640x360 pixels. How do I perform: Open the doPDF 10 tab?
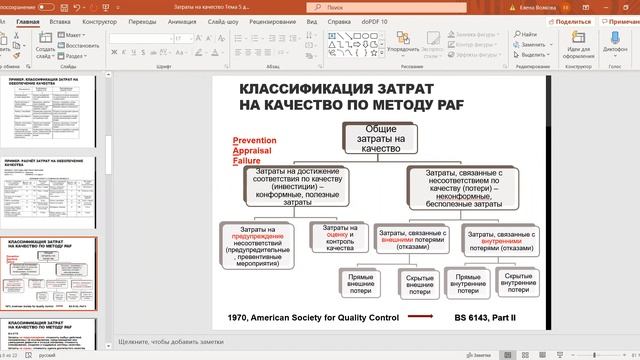click(374, 22)
